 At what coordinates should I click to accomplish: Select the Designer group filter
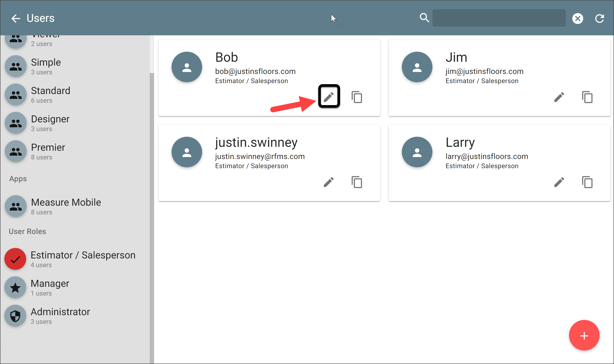(16, 123)
